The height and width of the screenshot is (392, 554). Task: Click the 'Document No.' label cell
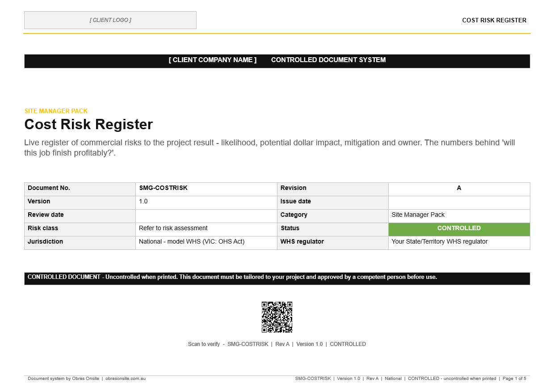click(x=80, y=189)
